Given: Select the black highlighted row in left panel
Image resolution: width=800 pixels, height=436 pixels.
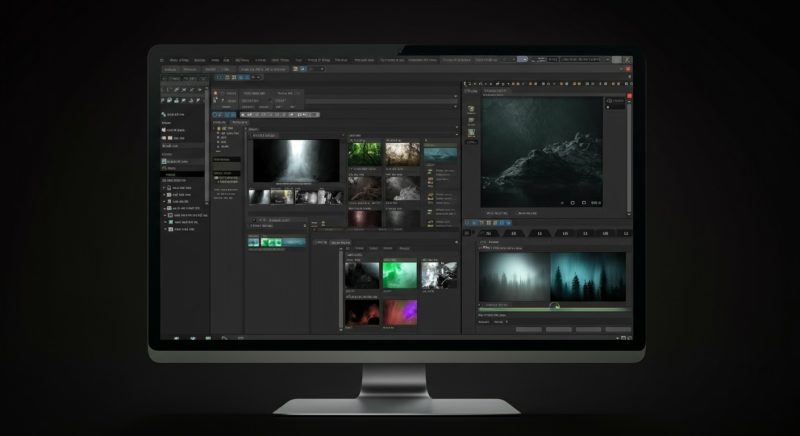Looking at the screenshot, I should 183,174.
